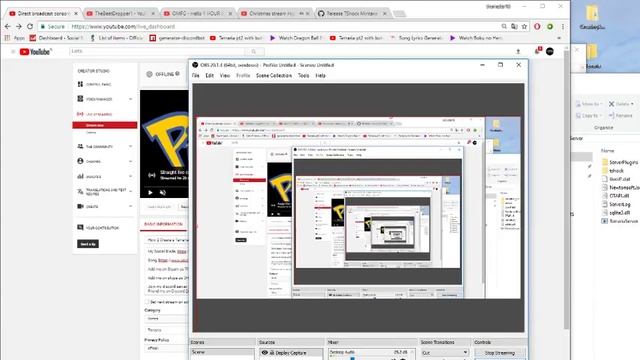The height and width of the screenshot is (360, 640).
Task: Click the zoom magnifier icon in address bar
Action: pos(504,27)
